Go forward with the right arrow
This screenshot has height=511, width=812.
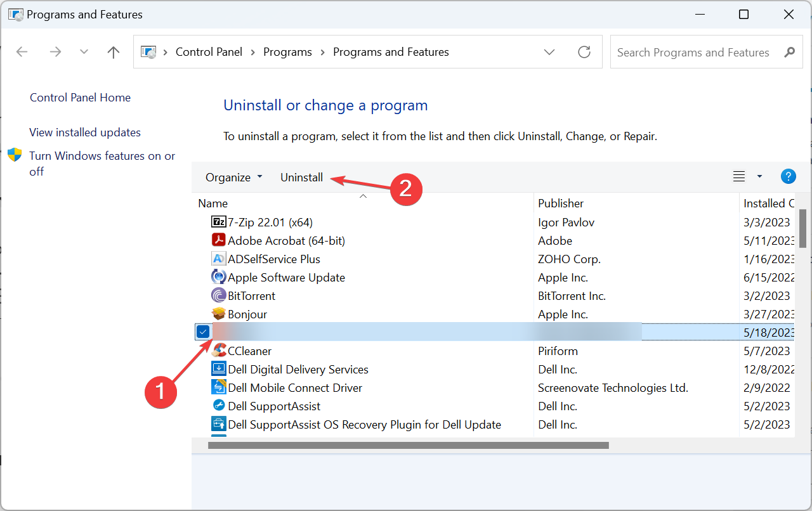tap(55, 52)
